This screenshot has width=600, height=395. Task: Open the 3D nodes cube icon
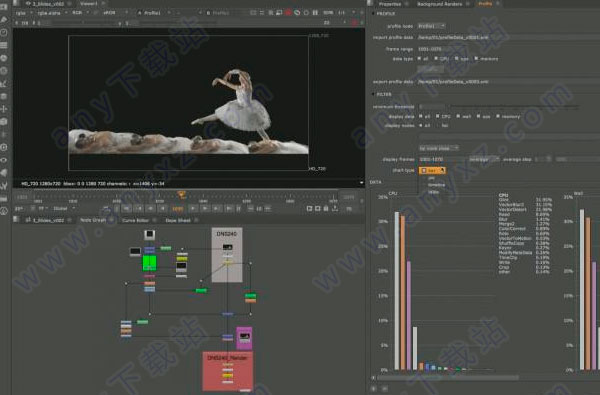tap(4, 122)
